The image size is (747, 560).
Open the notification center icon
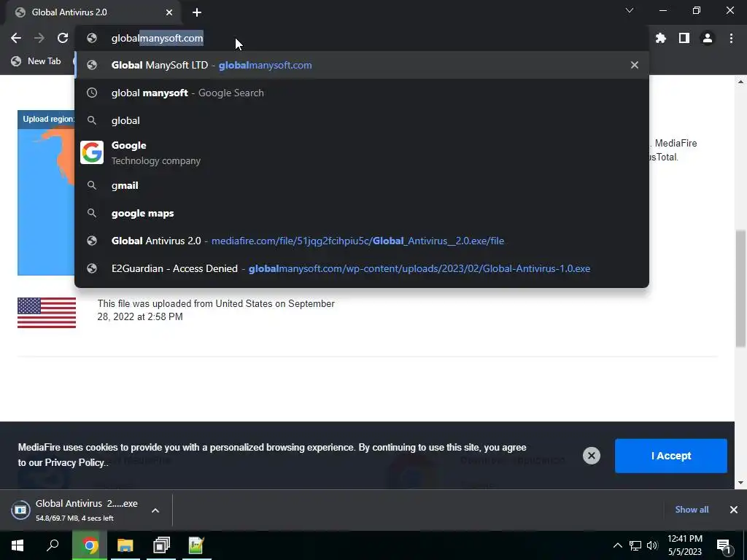(x=724, y=545)
